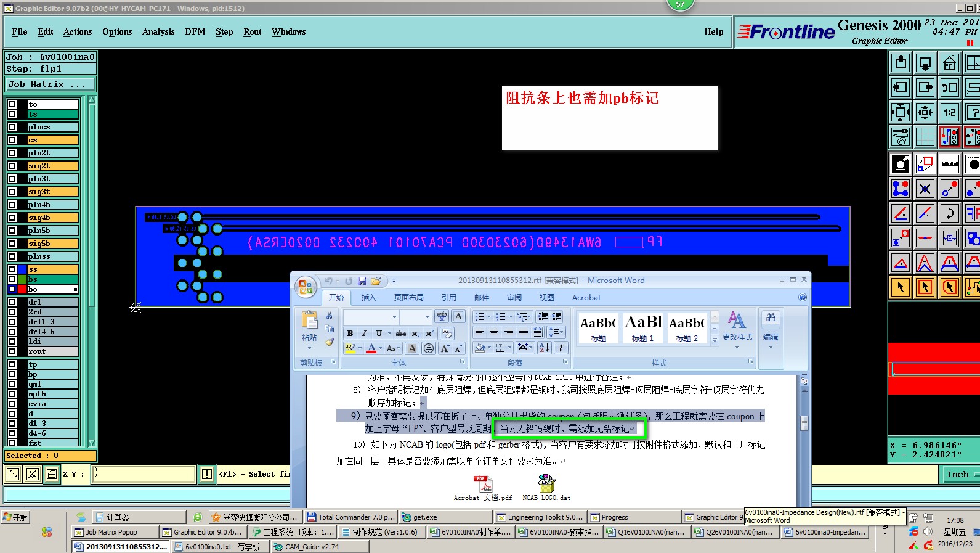Image resolution: width=980 pixels, height=553 pixels.
Task: Open the Actions menu
Action: click(78, 31)
